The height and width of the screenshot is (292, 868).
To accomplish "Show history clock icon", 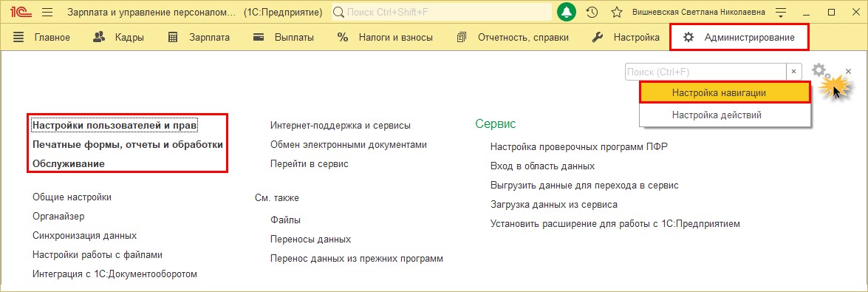I will [x=592, y=12].
